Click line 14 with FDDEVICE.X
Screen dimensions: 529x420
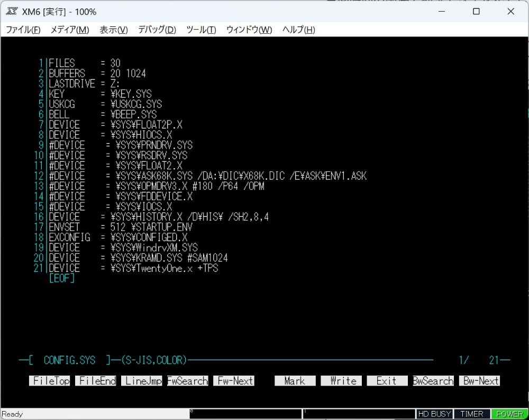coord(121,196)
